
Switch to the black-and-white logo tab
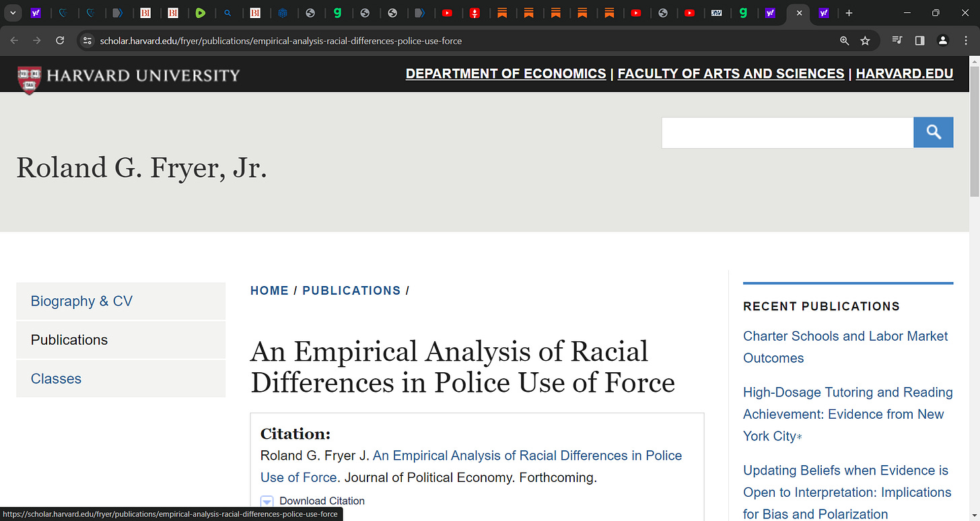(x=717, y=13)
